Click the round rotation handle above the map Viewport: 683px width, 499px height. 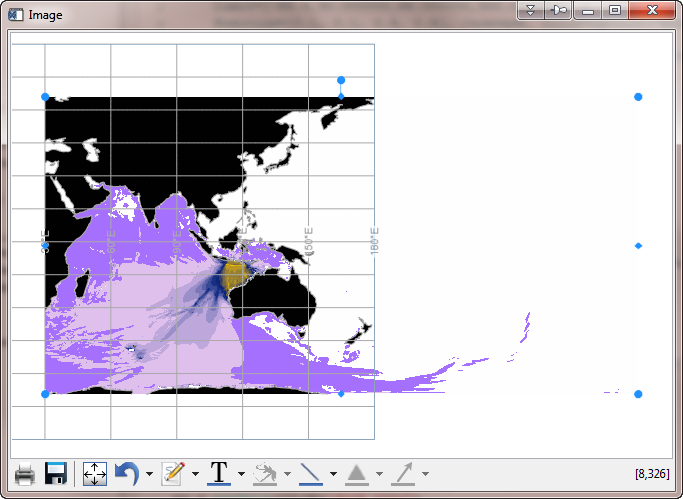(341, 80)
